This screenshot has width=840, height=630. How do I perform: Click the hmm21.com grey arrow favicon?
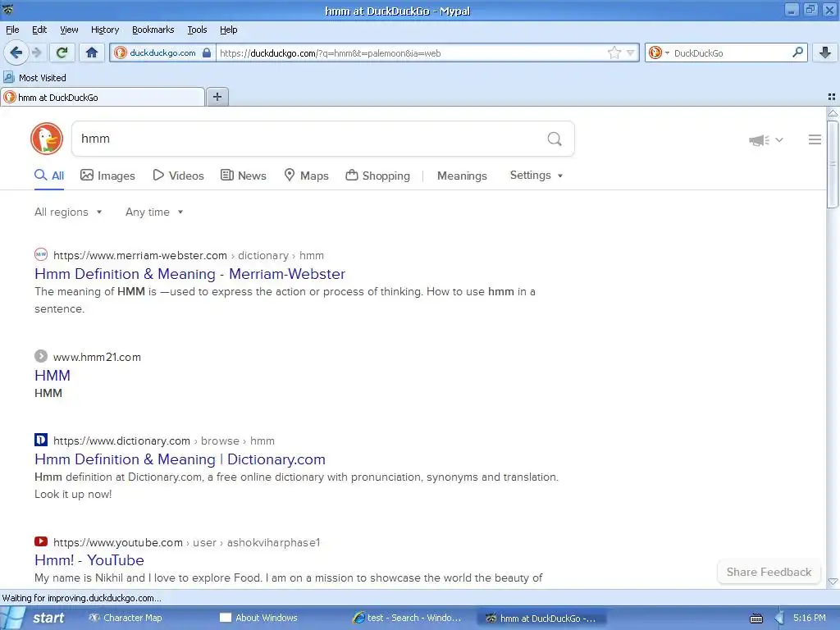[x=41, y=356]
